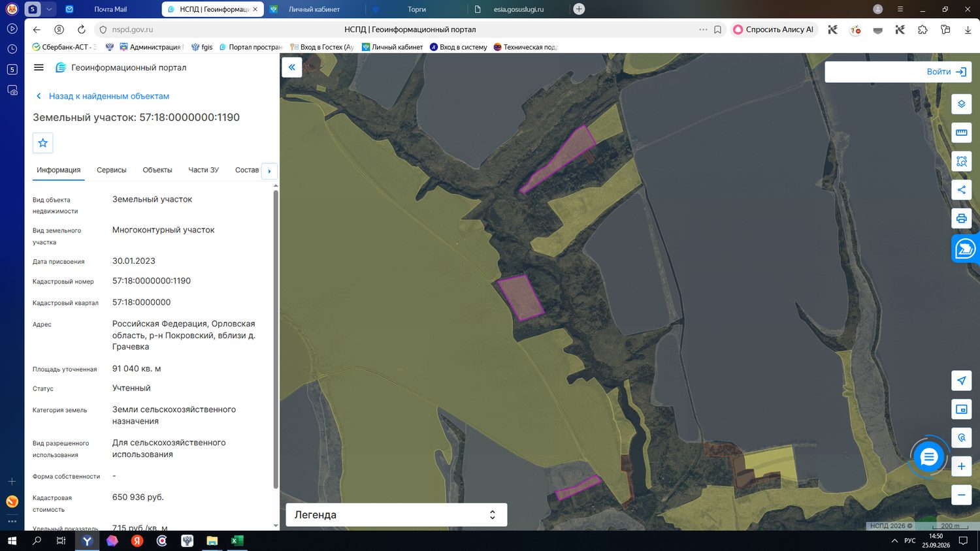980x551 pixels.
Task: Open the browser tab group dropdown
Action: point(49,9)
